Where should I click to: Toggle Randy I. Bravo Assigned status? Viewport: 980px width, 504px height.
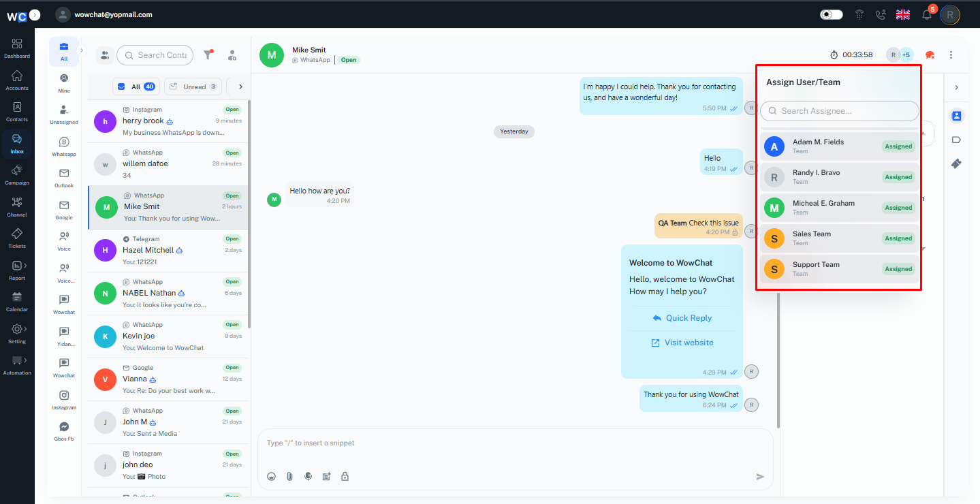pyautogui.click(x=898, y=177)
